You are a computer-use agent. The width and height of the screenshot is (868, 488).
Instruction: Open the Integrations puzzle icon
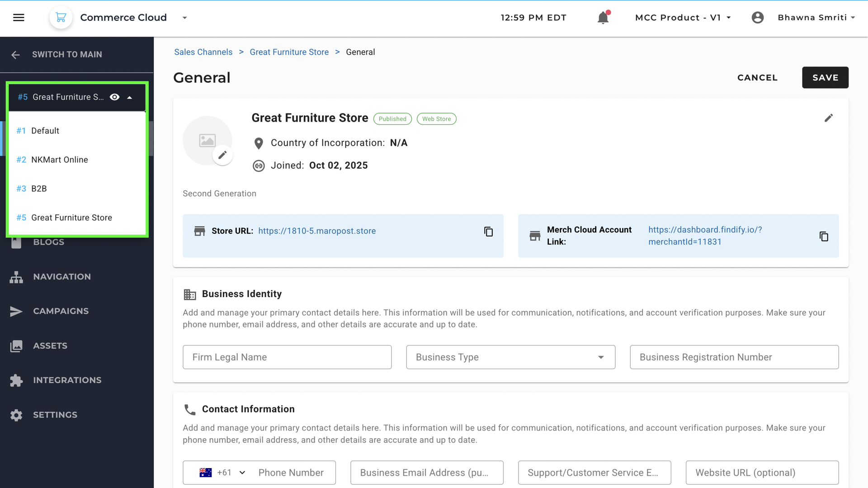(x=16, y=380)
